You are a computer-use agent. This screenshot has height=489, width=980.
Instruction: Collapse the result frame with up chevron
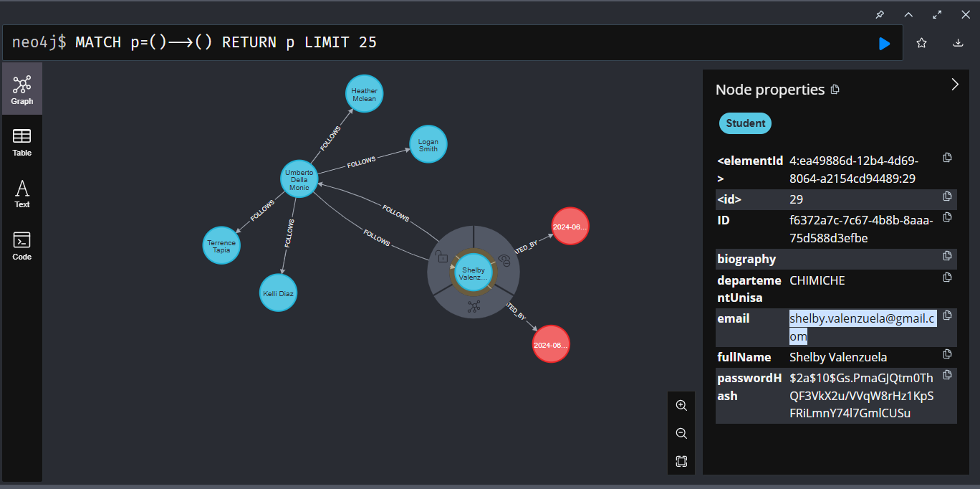908,14
